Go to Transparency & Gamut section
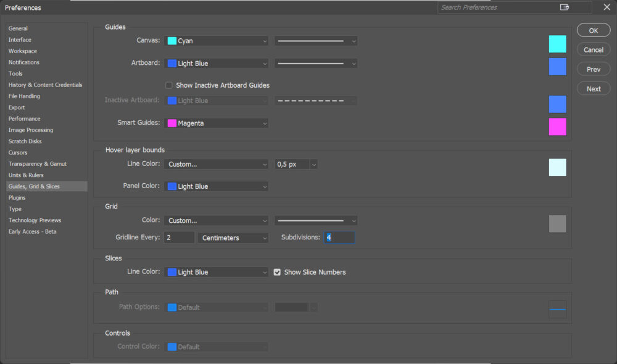617x364 pixels. (x=37, y=164)
